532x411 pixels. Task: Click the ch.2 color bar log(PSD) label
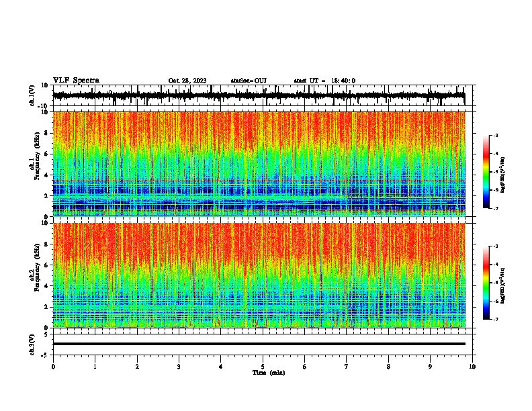click(x=503, y=285)
